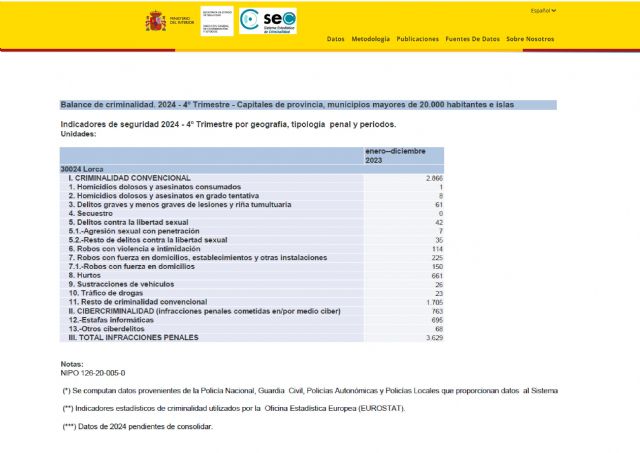Navigate to Sobre Nosotros
The image size is (640, 453).
(529, 39)
